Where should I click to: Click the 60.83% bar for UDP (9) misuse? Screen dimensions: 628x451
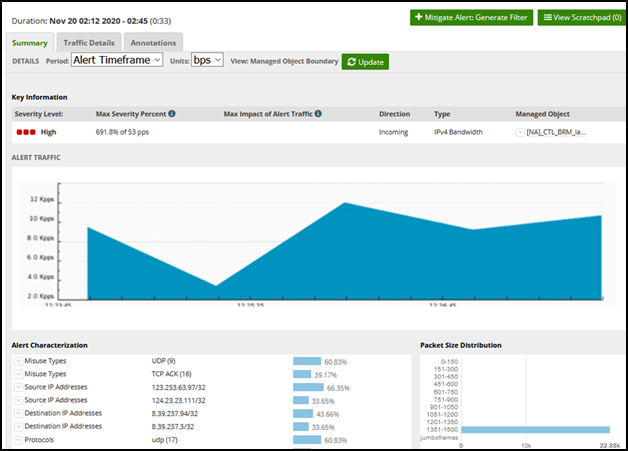tap(307, 361)
